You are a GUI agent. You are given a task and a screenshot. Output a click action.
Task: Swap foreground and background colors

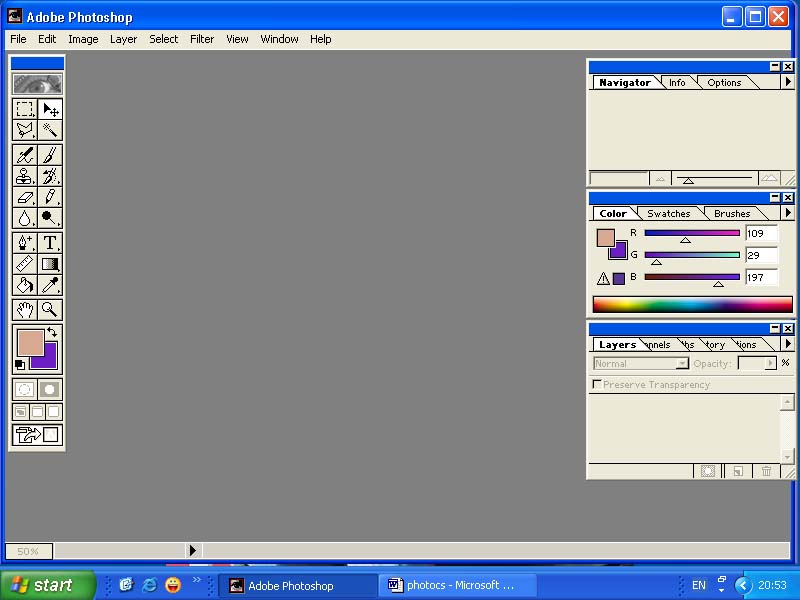tap(52, 332)
